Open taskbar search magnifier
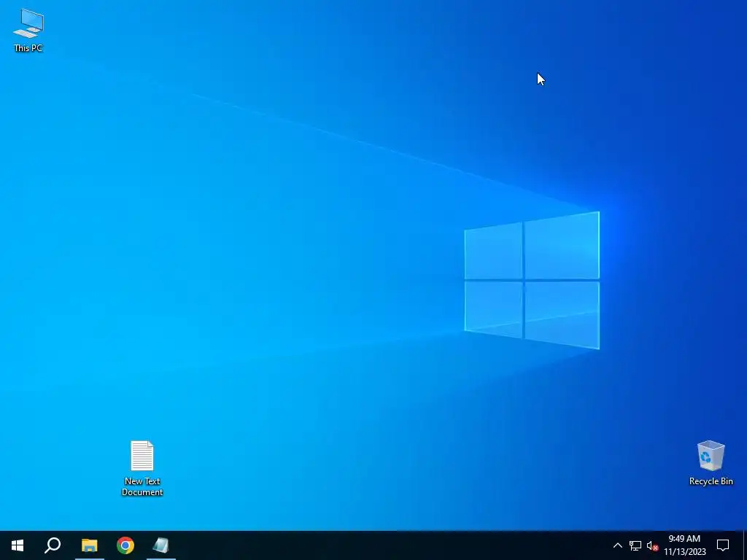The width and height of the screenshot is (747, 560). click(x=53, y=545)
